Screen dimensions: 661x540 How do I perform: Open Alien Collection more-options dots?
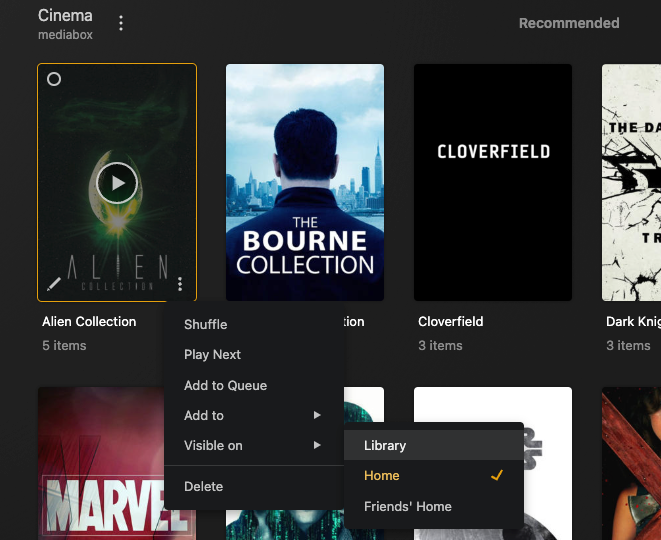pyautogui.click(x=180, y=284)
